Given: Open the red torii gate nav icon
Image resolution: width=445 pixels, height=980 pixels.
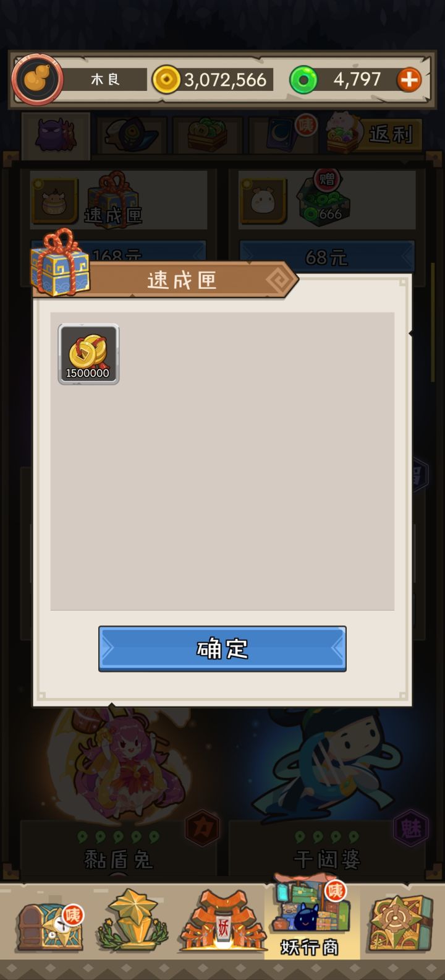Looking at the screenshot, I should pyautogui.click(x=222, y=921).
